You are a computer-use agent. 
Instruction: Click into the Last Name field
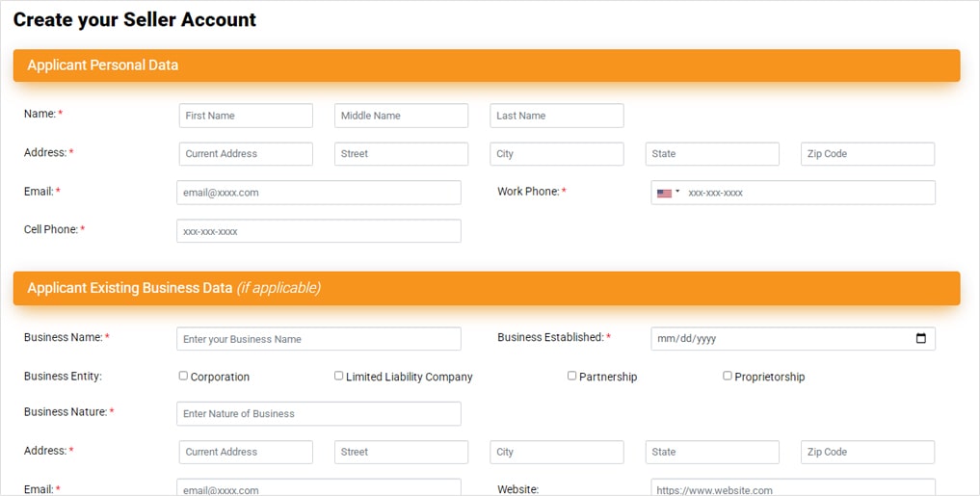(556, 116)
